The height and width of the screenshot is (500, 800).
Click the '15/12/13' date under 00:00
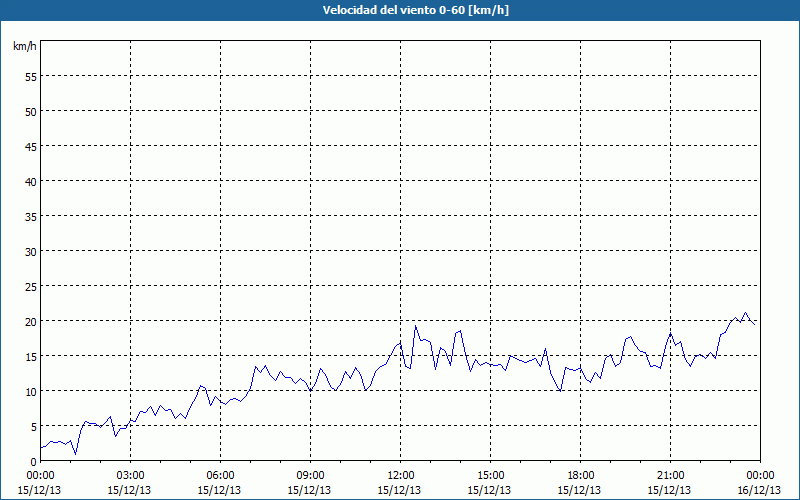[x=39, y=490]
